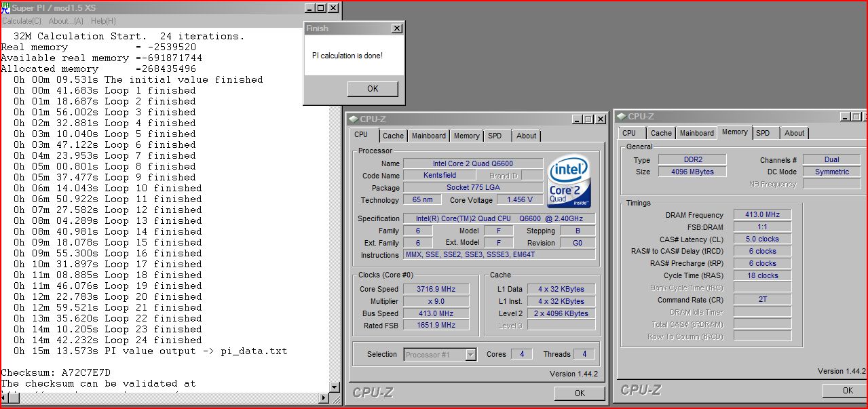The image size is (868, 409).
Task: Open the Calculate(C) menu in Super PI
Action: 22,21
